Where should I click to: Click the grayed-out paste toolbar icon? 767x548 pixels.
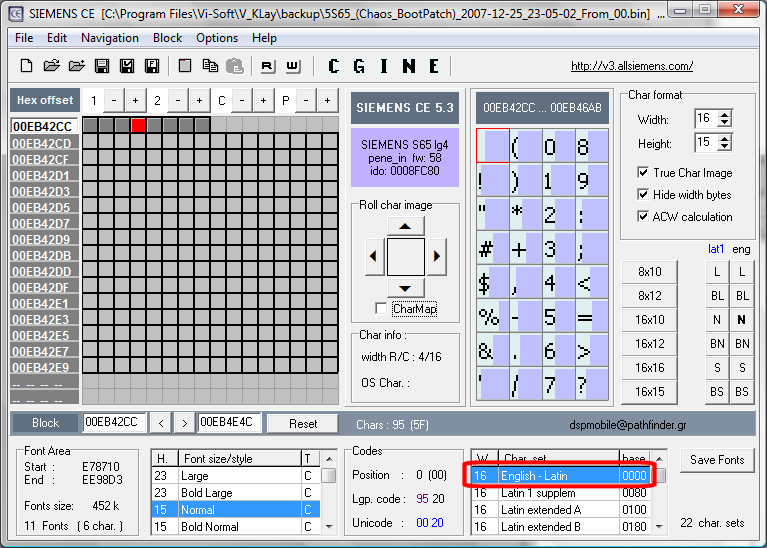click(x=235, y=66)
